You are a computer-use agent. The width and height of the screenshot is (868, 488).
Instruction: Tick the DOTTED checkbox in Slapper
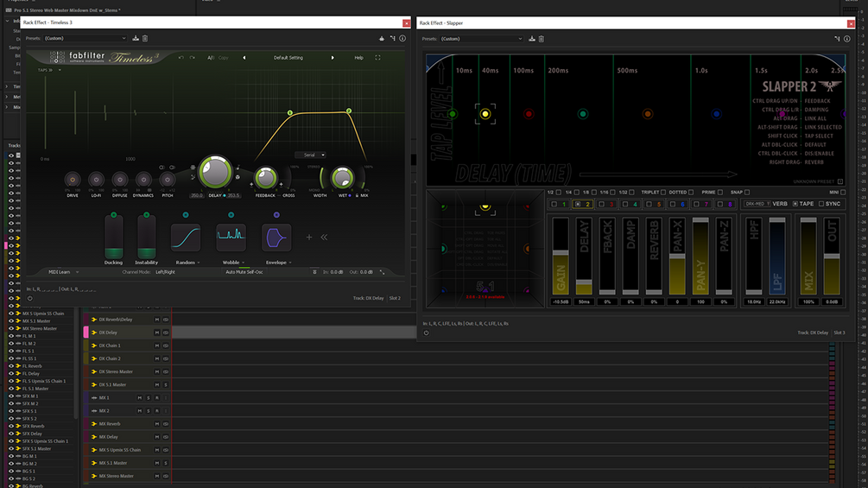(691, 193)
